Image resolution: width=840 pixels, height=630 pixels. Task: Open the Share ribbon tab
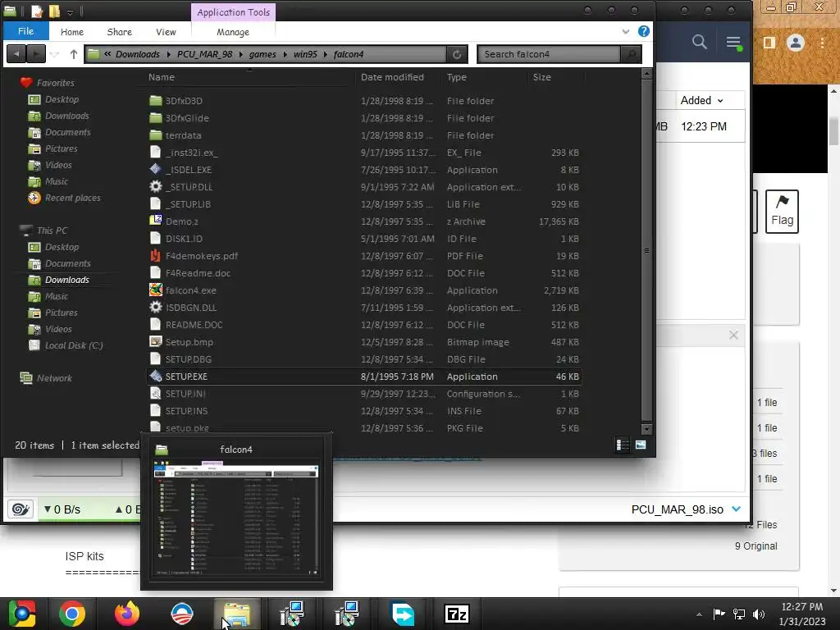tap(120, 32)
